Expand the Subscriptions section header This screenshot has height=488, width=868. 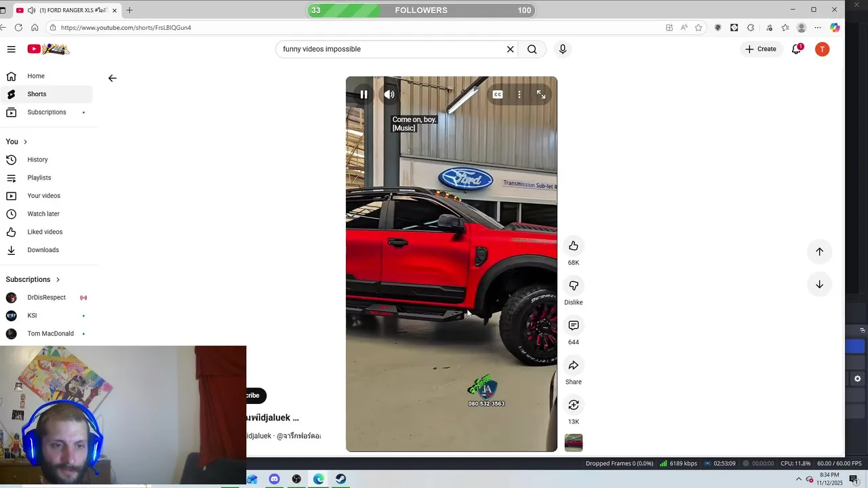point(33,279)
